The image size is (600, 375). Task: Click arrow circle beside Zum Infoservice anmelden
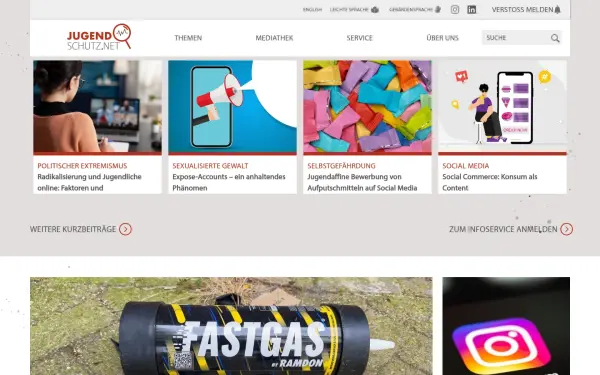(x=566, y=229)
